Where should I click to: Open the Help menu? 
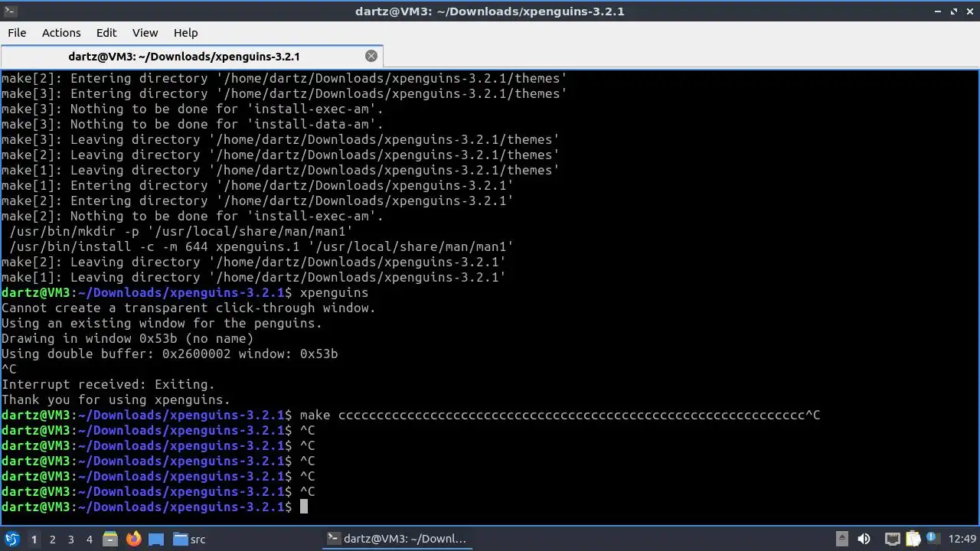tap(185, 33)
